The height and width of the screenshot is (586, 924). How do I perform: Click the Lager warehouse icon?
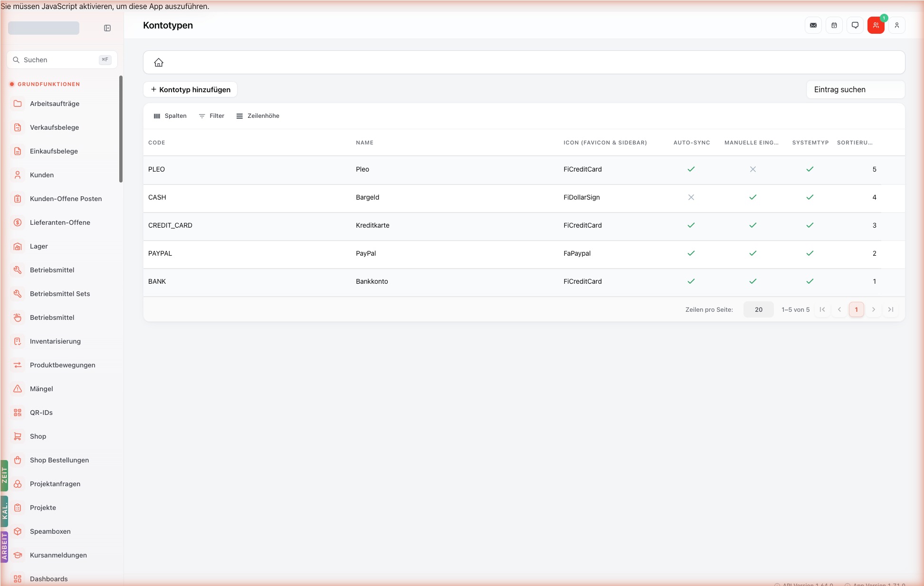(x=18, y=246)
